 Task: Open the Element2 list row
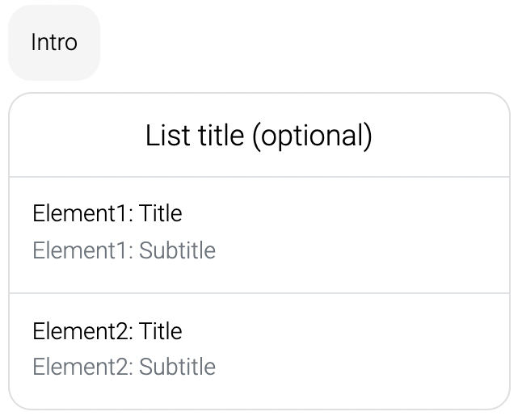pos(259,351)
